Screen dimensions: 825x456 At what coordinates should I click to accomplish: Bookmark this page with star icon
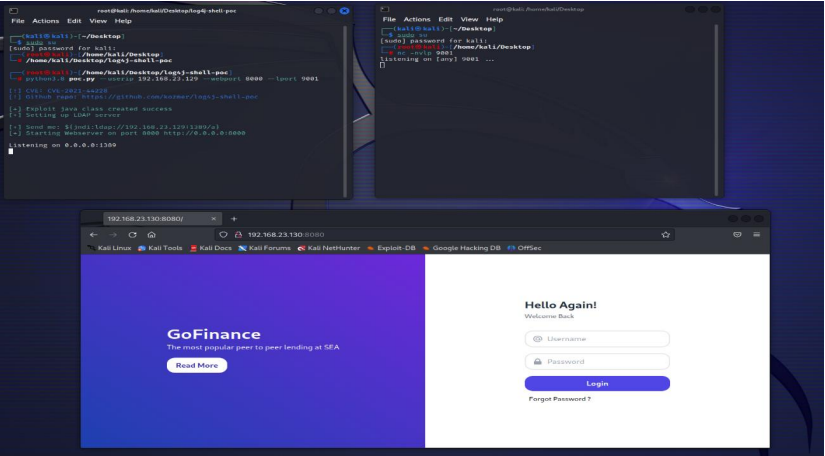[x=666, y=235]
